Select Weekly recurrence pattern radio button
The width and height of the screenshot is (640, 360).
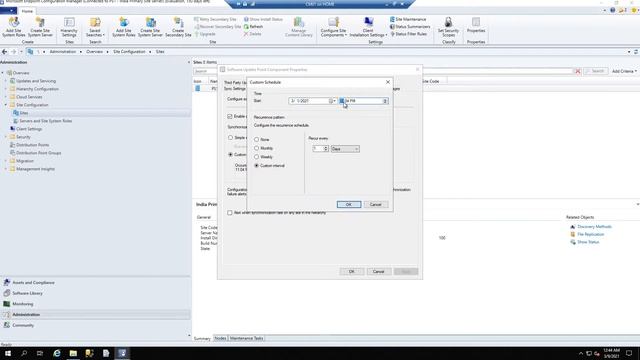(256, 157)
